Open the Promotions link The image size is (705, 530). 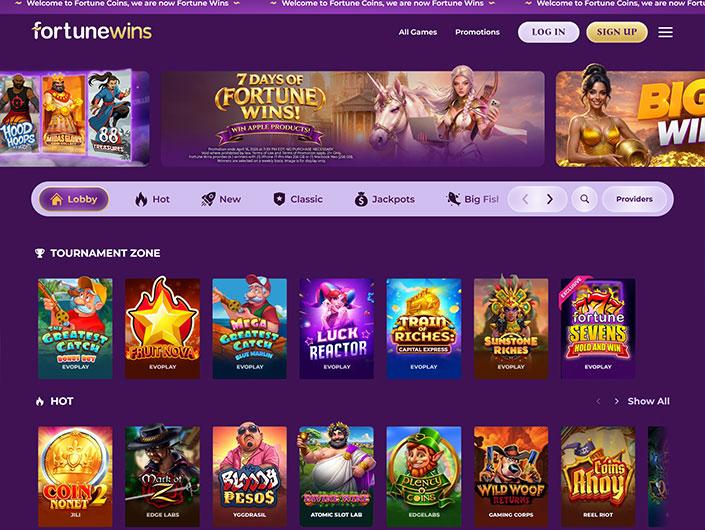click(x=477, y=32)
